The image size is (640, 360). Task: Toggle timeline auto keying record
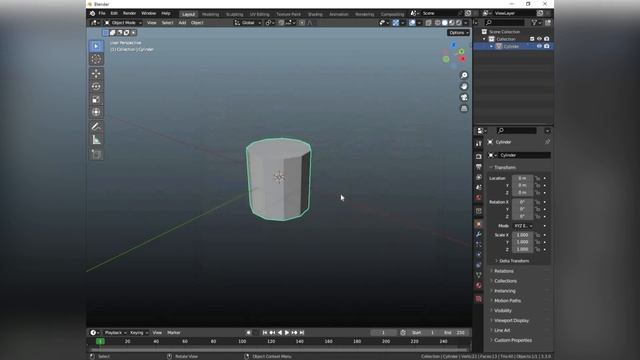(248, 333)
